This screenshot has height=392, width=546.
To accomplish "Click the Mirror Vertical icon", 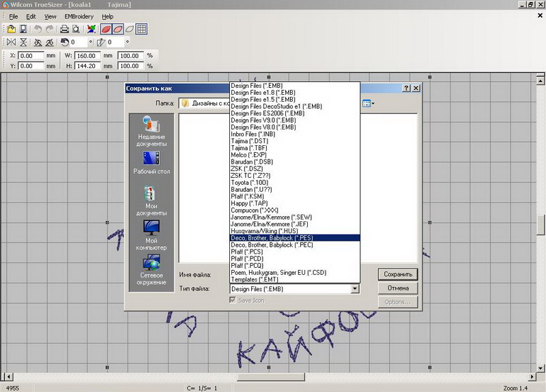I will pos(23,42).
